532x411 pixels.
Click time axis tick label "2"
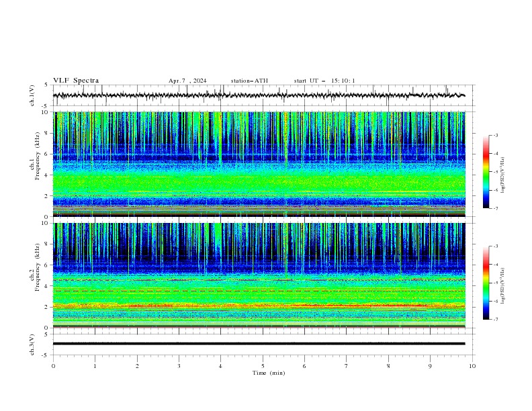137,366
